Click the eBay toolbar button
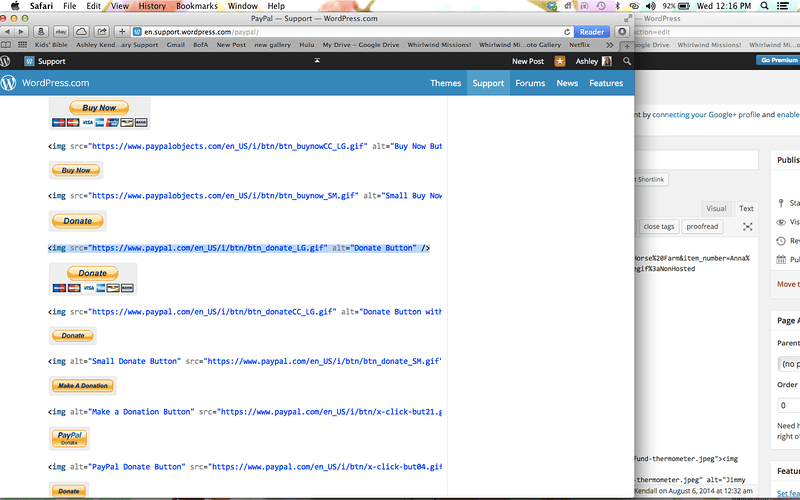 pos(61,32)
